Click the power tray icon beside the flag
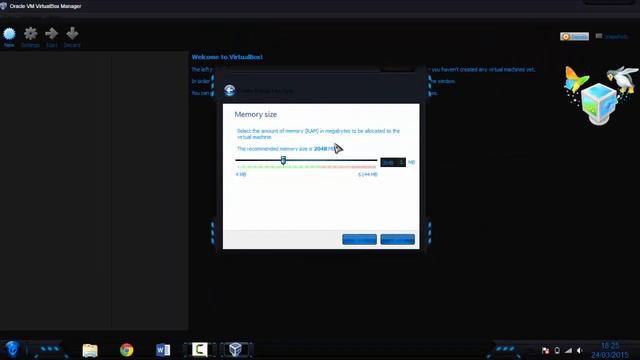This screenshot has height=360, width=640. point(557,350)
